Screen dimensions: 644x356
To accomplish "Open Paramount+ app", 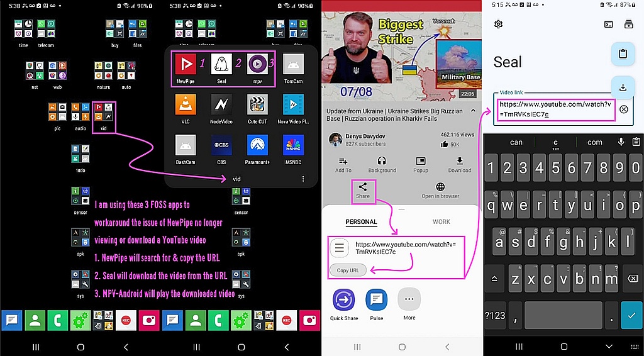I will (x=257, y=145).
